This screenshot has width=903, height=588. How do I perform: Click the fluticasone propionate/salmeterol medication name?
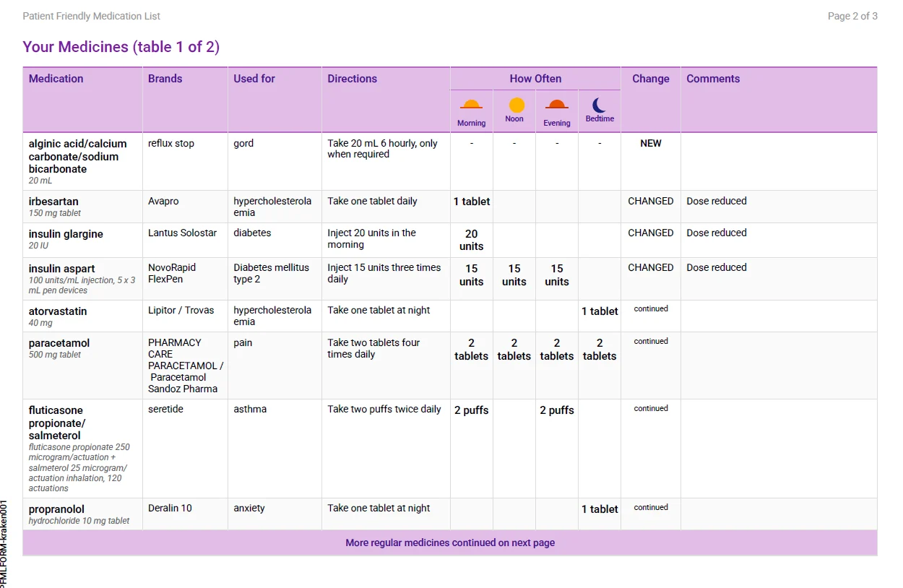tap(57, 423)
